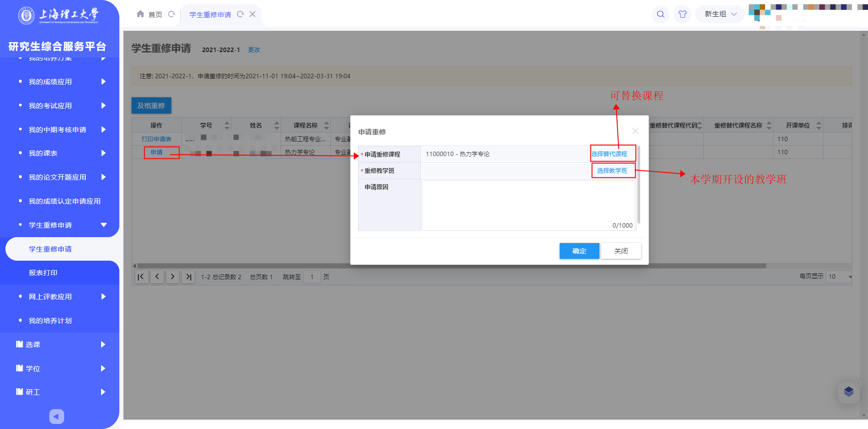Viewport: 868px width, 429px height.
Task: Open the 每页显示 page size dropdown
Action: pos(840,276)
